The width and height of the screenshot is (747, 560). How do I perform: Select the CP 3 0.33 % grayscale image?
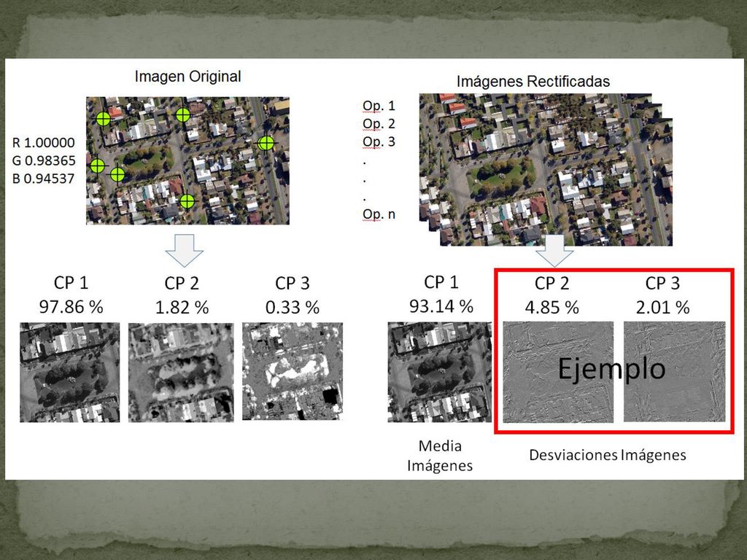point(293,371)
